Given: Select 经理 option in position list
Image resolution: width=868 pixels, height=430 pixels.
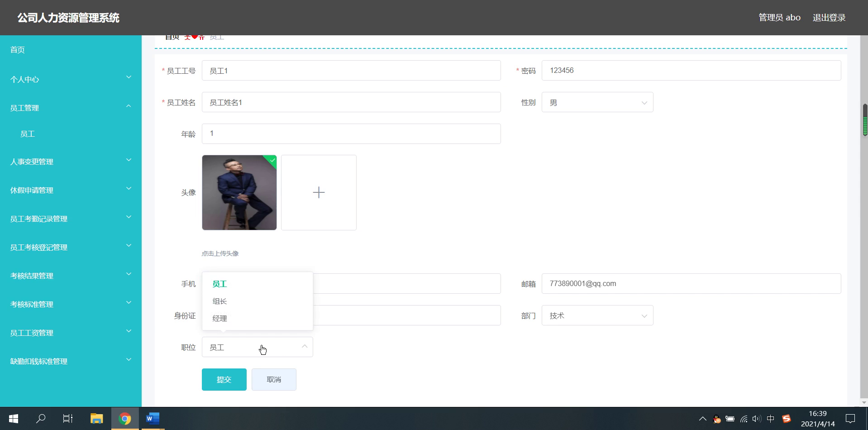Looking at the screenshot, I should pyautogui.click(x=257, y=318).
